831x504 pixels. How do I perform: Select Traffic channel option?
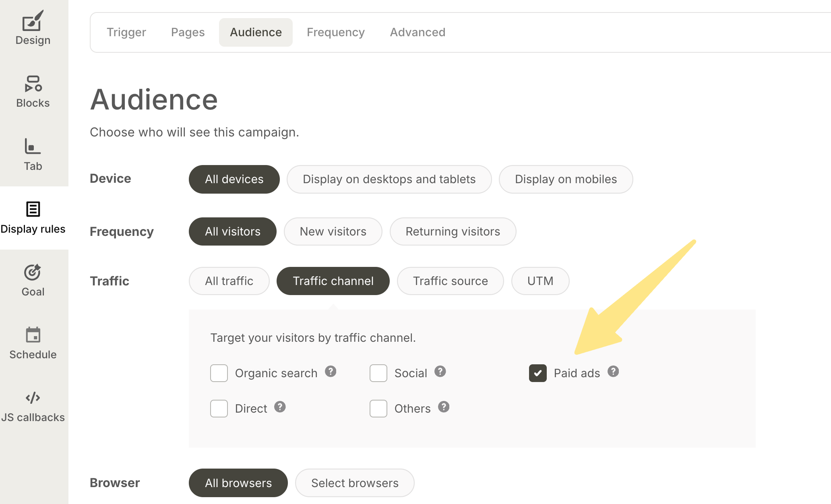pos(333,281)
